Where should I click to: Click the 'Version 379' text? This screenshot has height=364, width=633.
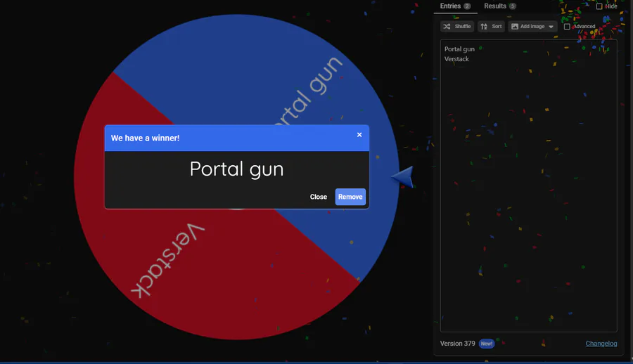point(457,344)
